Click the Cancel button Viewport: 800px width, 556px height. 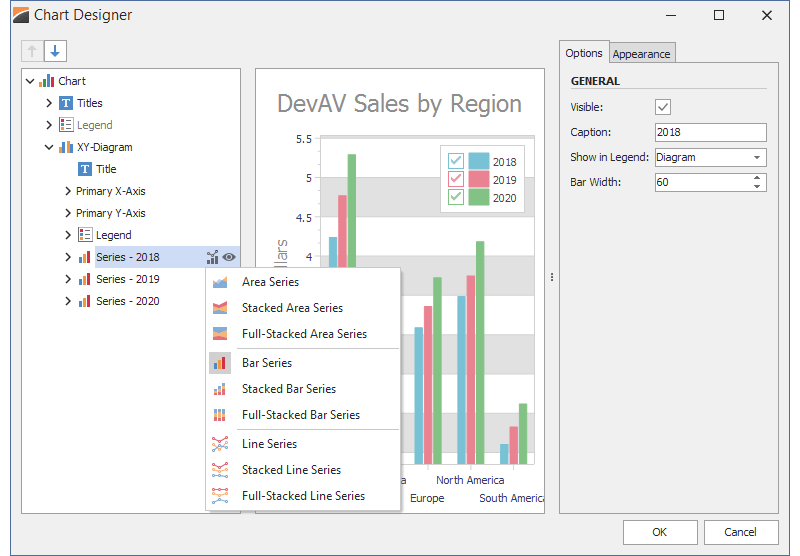pos(740,532)
